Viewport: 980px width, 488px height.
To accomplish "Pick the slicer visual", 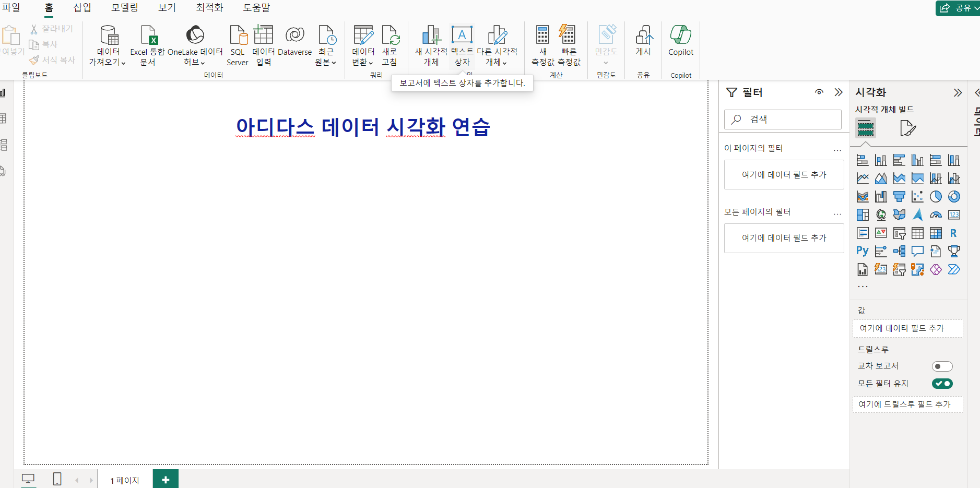I will pos(899,233).
